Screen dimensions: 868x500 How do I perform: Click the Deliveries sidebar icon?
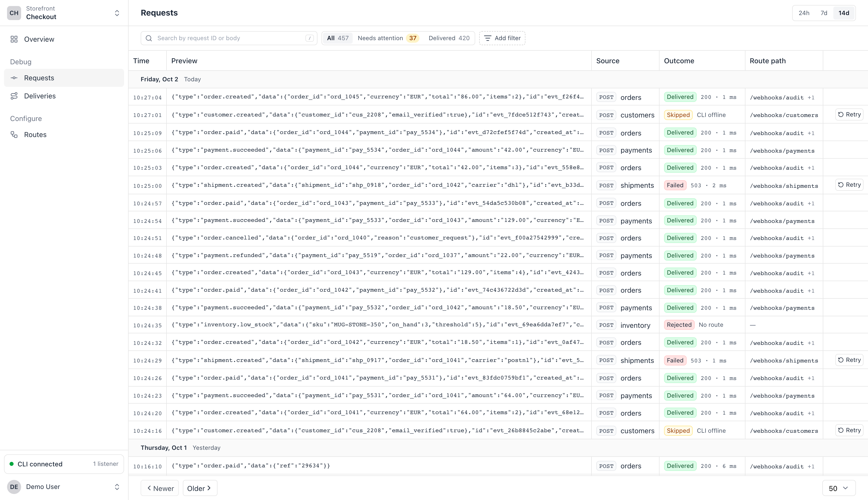click(x=14, y=96)
